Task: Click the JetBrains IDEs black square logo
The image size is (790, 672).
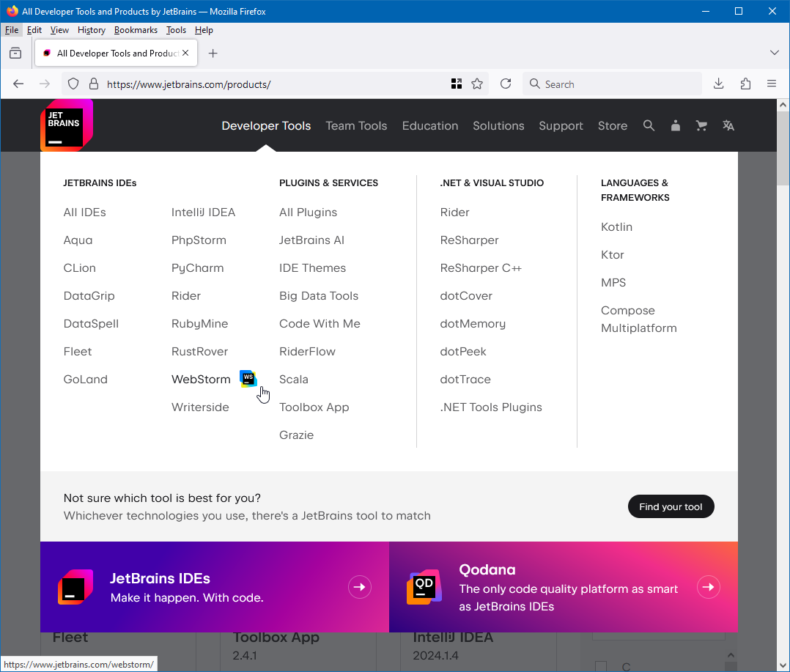Action: (75, 587)
